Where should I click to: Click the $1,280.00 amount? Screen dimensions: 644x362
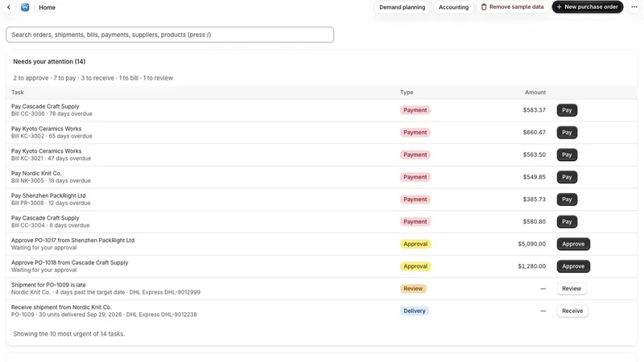(532, 266)
